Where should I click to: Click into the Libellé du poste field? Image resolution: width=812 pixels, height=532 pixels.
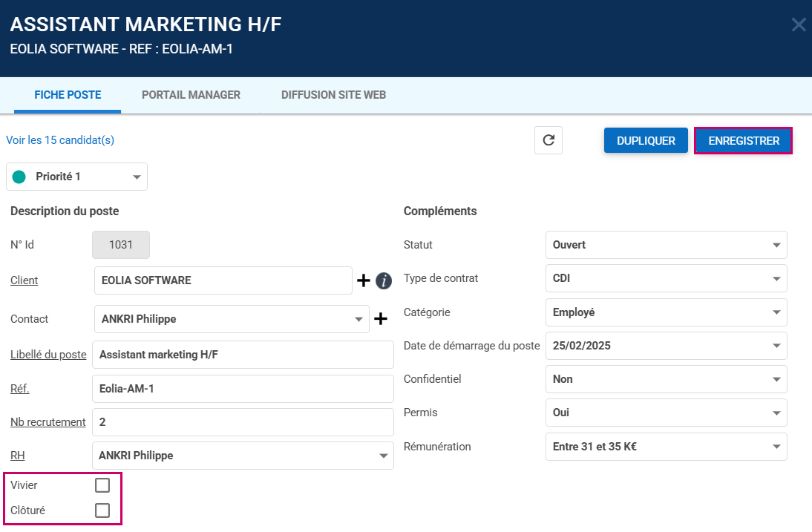pyautogui.click(x=243, y=355)
